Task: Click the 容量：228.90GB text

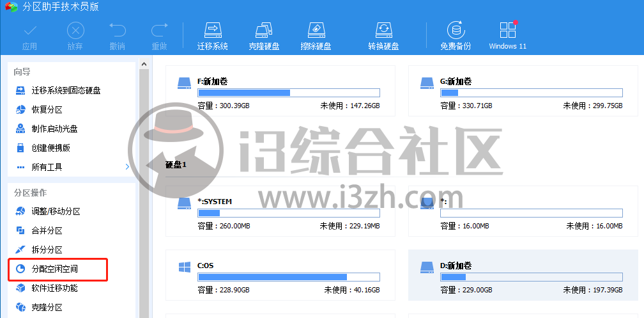Action: (x=224, y=290)
